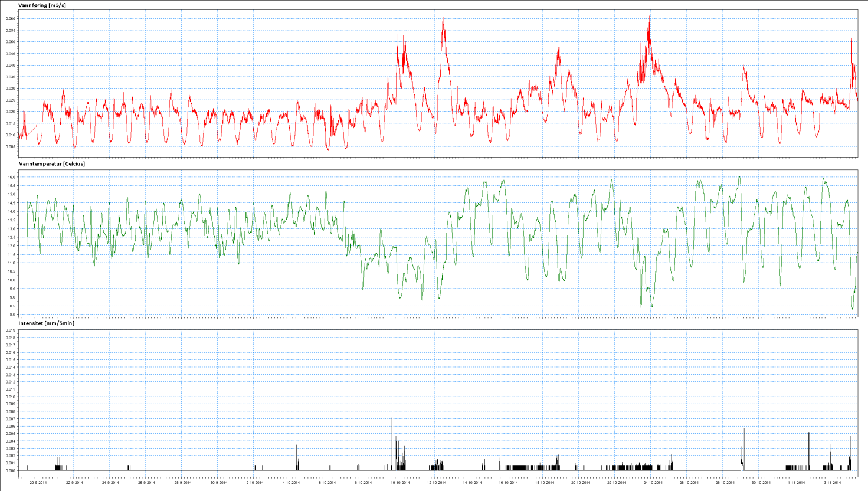Click the 0.030 value on Vannføring axis
This screenshot has height=491, width=868.
pos(11,89)
